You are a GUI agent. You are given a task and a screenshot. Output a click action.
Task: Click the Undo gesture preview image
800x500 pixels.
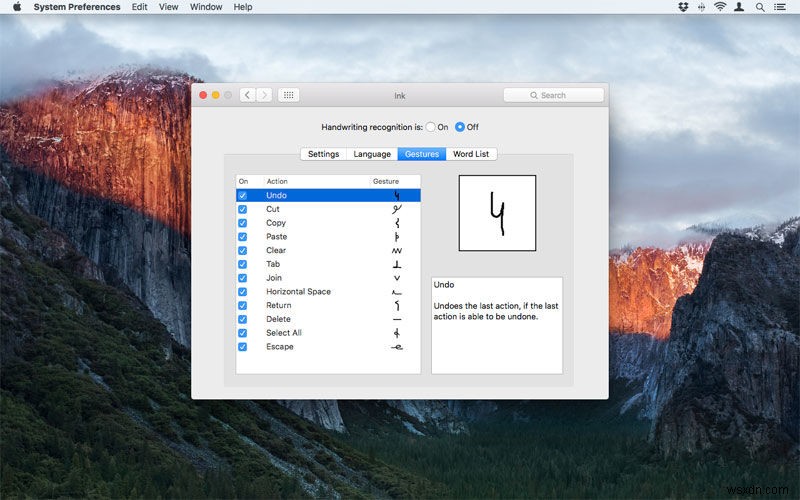497,213
